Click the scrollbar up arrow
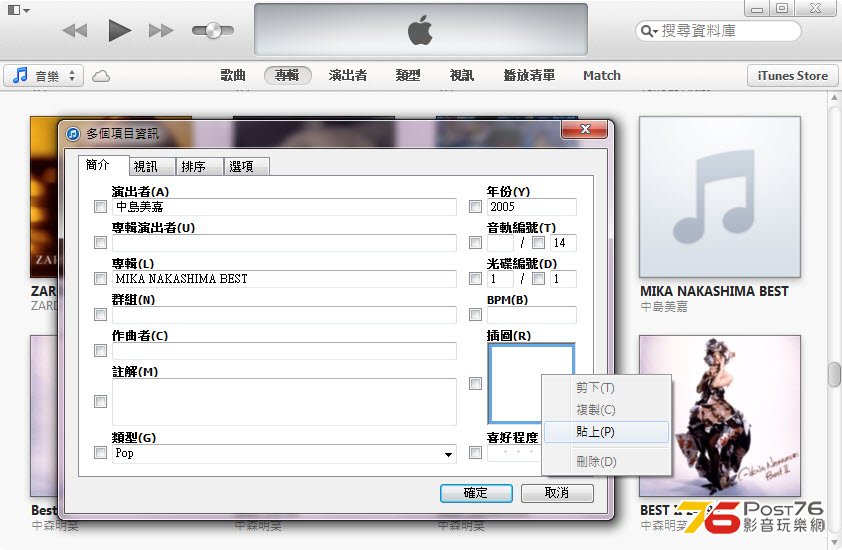This screenshot has width=842, height=550. (834, 98)
